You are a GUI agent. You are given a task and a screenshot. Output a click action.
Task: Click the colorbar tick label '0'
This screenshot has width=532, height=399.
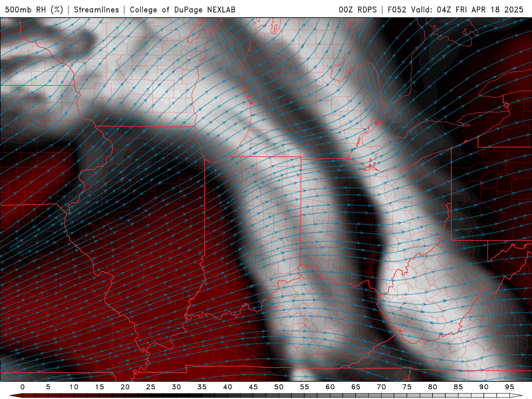[23, 387]
